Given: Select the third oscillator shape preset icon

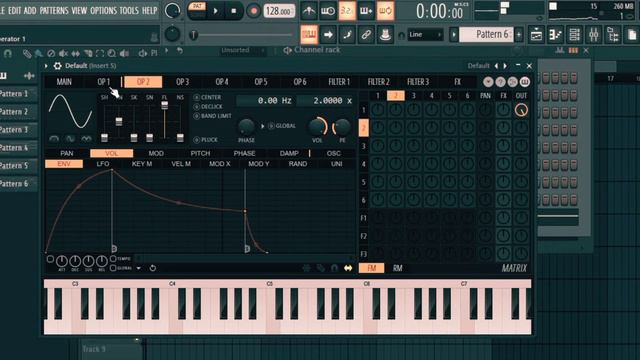Looking at the screenshot, I should (x=86, y=139).
